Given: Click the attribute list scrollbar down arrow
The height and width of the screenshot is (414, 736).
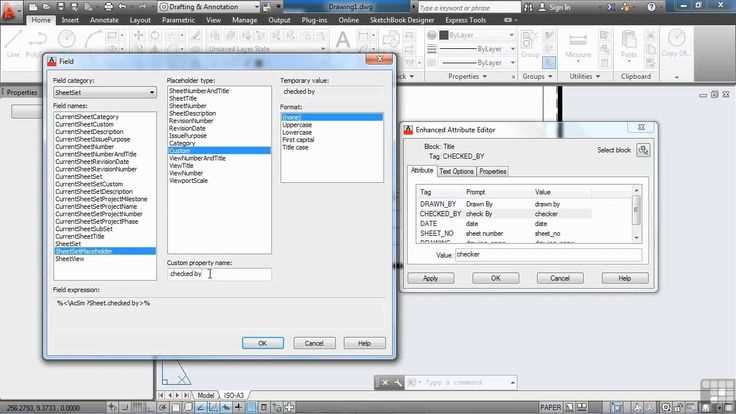Looking at the screenshot, I should click(x=636, y=238).
